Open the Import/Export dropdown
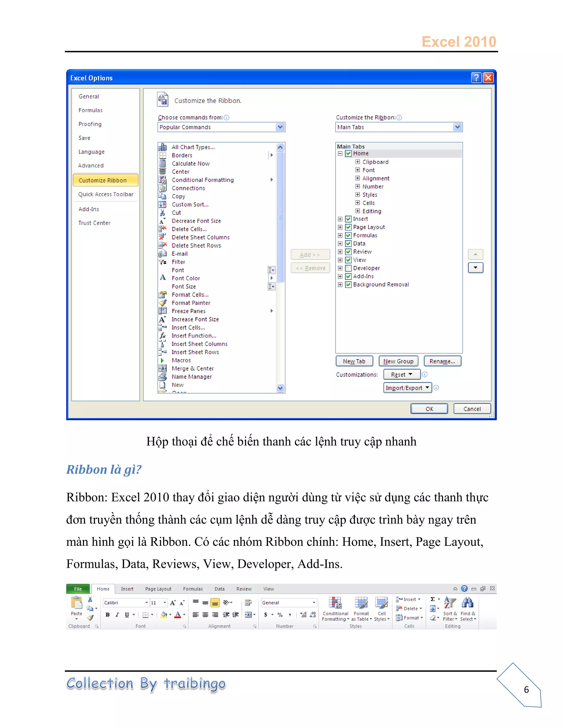This screenshot has width=563, height=728. click(x=408, y=388)
